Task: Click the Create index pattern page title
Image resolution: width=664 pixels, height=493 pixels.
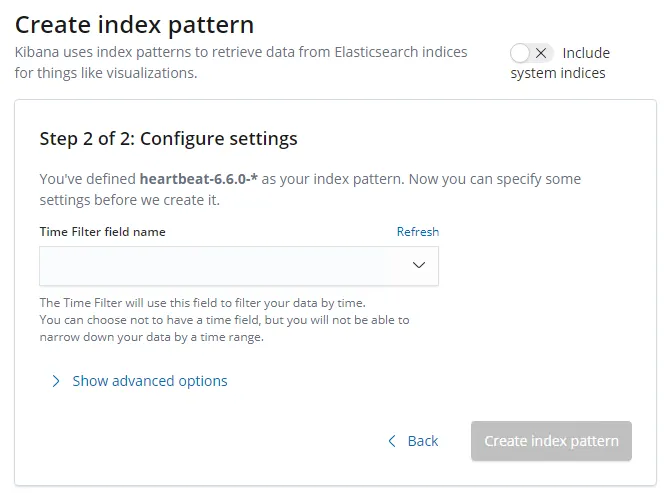Action: pos(134,24)
